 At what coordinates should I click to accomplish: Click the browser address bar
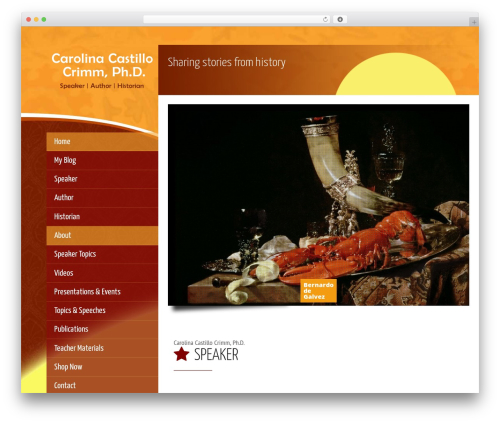pyautogui.click(x=237, y=20)
